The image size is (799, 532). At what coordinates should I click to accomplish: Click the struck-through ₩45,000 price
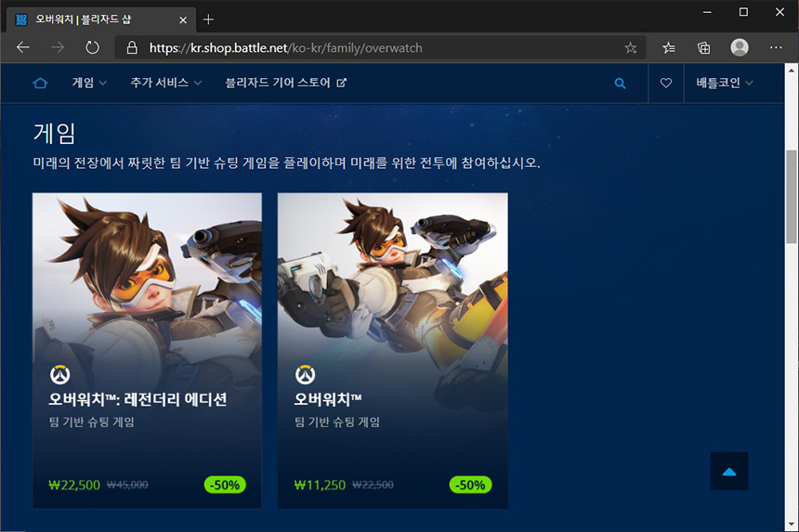[x=127, y=486]
